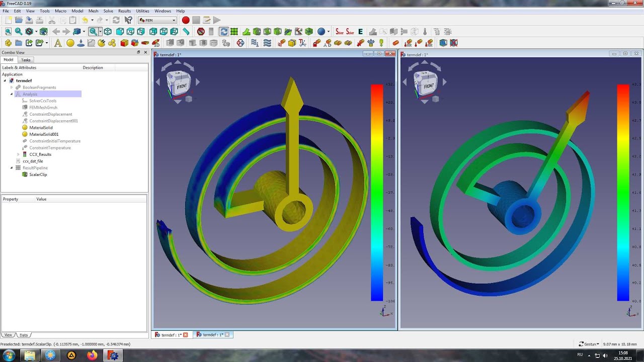The height and width of the screenshot is (362, 644).
Task: Select ScalarClip in the model tree
Action: pos(38,174)
